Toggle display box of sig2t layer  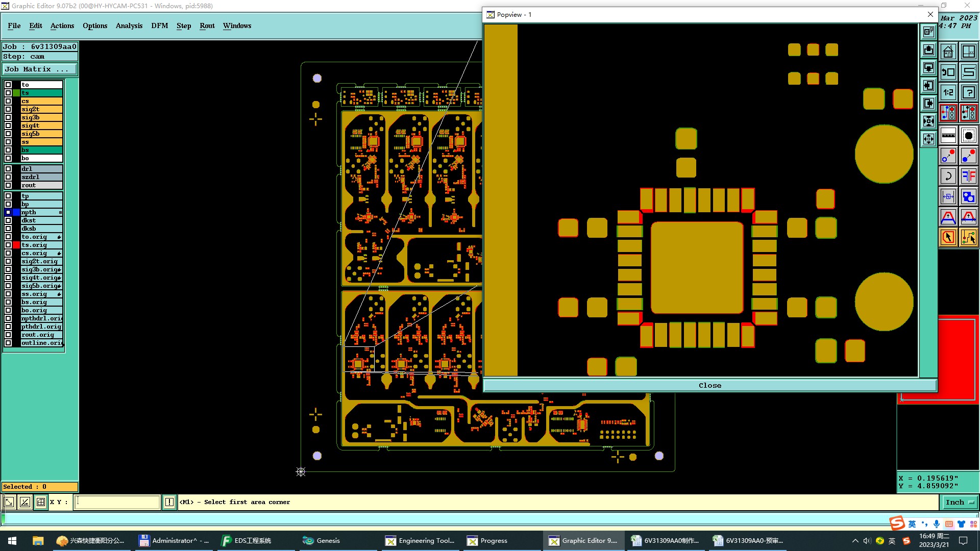coord(8,109)
